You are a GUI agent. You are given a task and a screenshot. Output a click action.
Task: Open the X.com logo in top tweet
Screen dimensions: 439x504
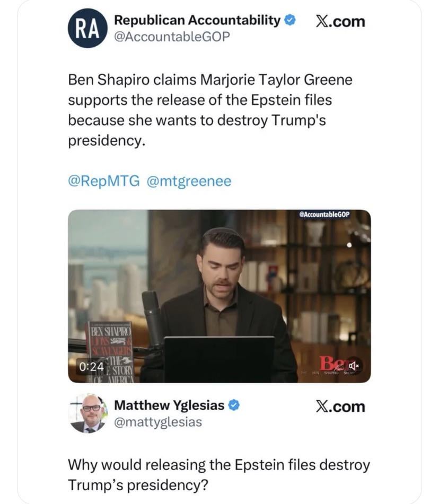(x=340, y=22)
